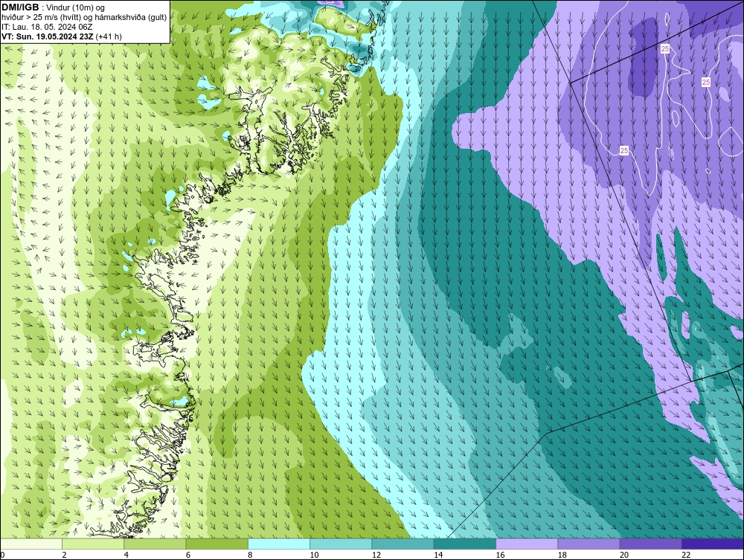The width and height of the screenshot is (744, 560).
Task: Click the 'VT: Sun. 19.05.2024 23Z (+41 h)' line
Action: pos(62,36)
